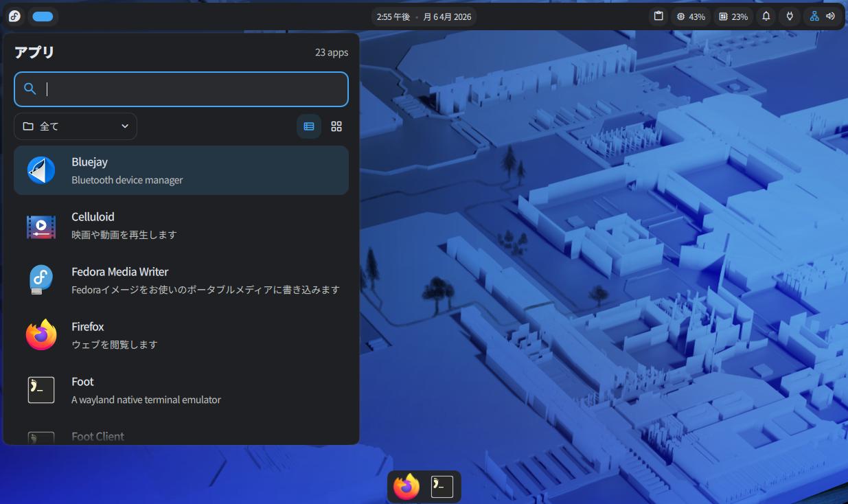Click the memory usage 23% indicator

pos(733,16)
